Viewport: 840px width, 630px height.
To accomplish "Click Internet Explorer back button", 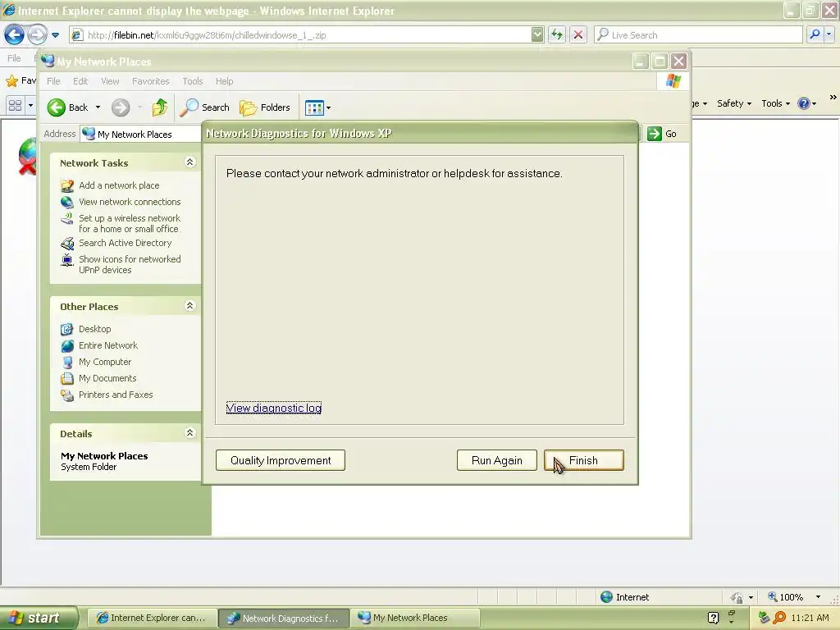I will click(15, 34).
